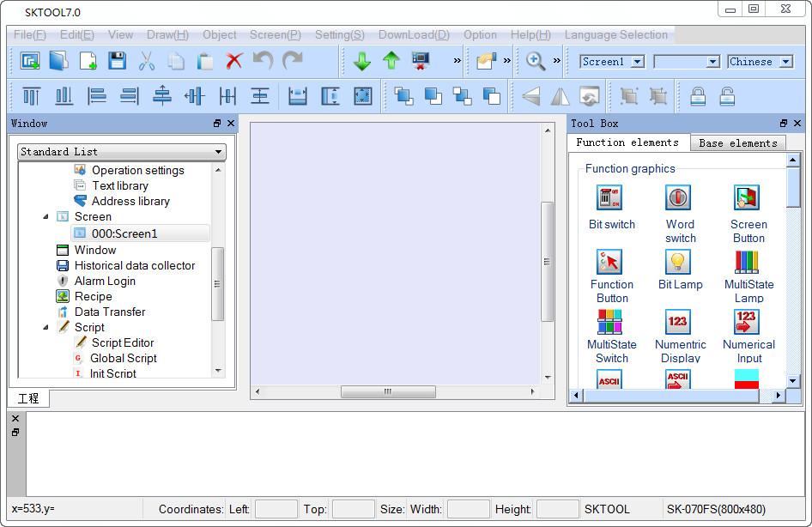Select the Word switch element

tap(680, 197)
